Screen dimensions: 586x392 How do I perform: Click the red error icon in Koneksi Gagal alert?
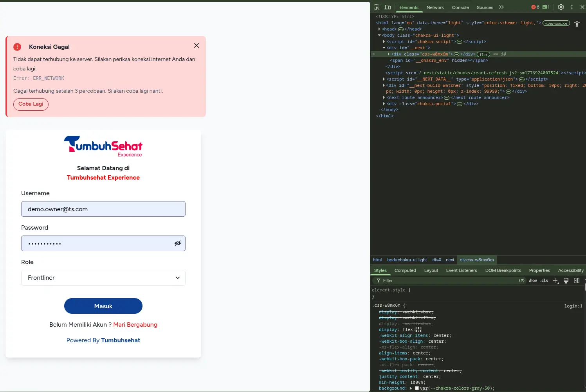(17, 47)
